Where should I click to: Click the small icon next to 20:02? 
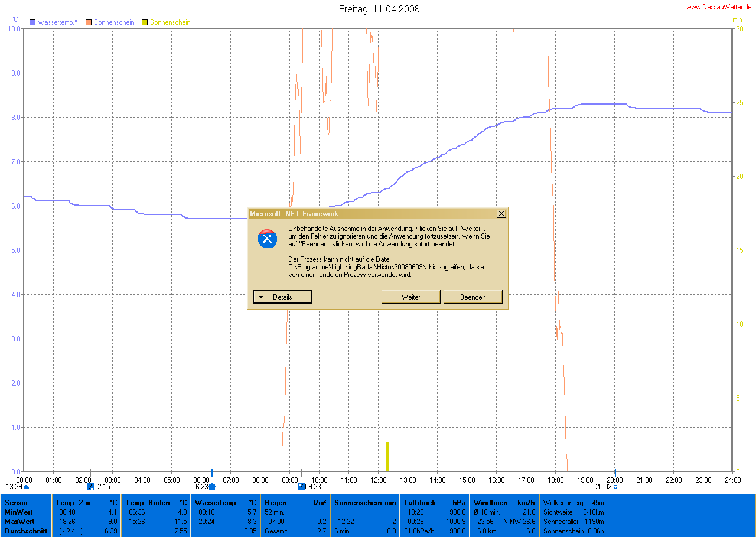[615, 487]
